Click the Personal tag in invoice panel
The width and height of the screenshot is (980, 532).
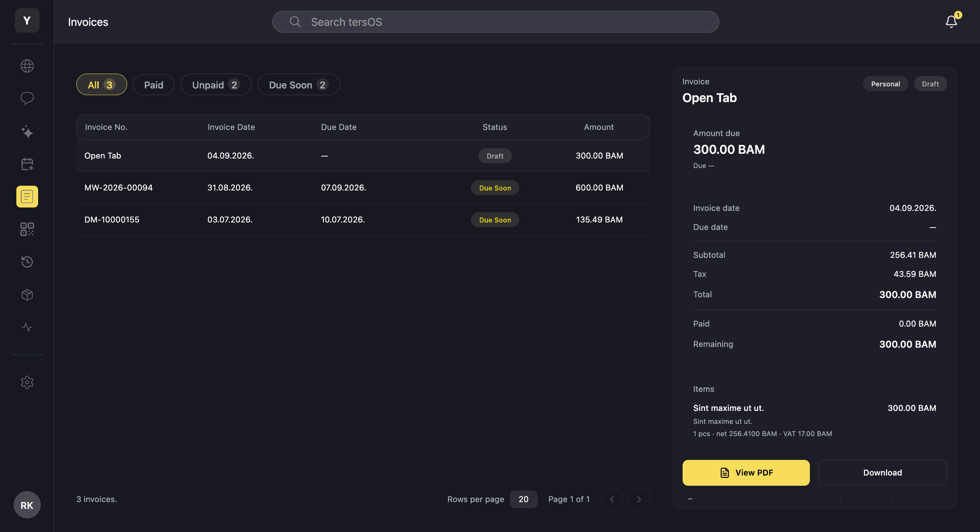886,84
